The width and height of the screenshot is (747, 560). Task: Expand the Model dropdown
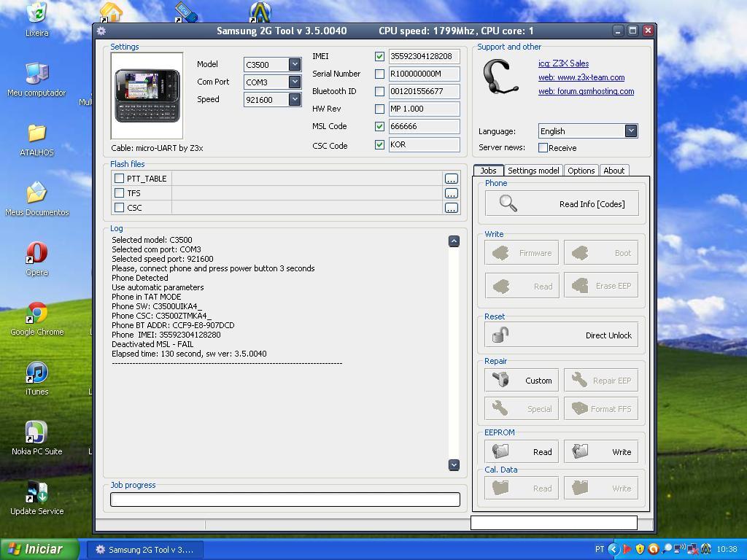tap(295, 64)
